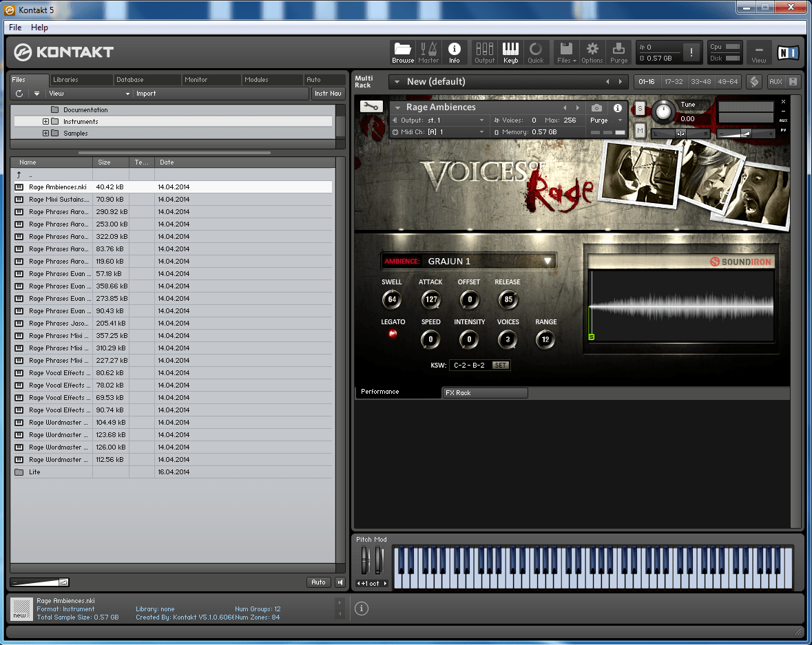Click the instrument snapshot camera icon
Viewport: 812px width, 645px height.
pyautogui.click(x=596, y=107)
